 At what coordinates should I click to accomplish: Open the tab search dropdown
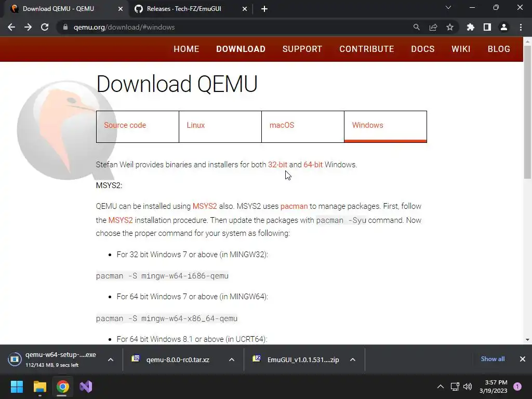[448, 7]
